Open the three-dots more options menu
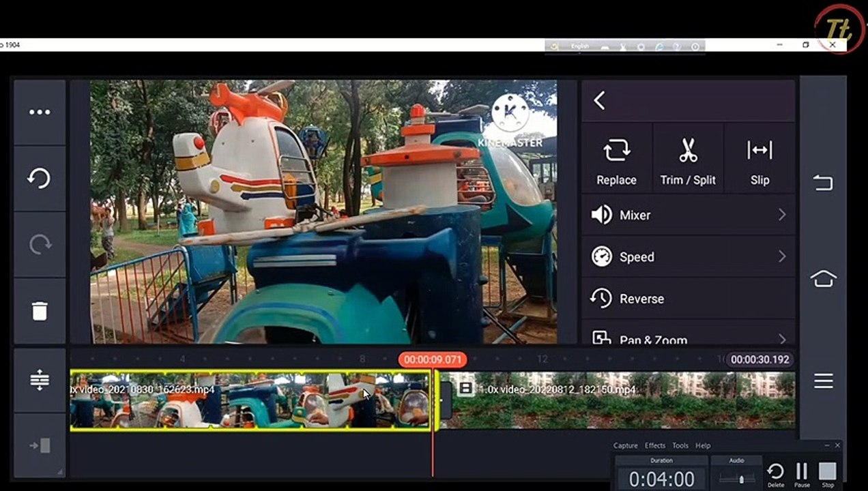 coord(40,113)
